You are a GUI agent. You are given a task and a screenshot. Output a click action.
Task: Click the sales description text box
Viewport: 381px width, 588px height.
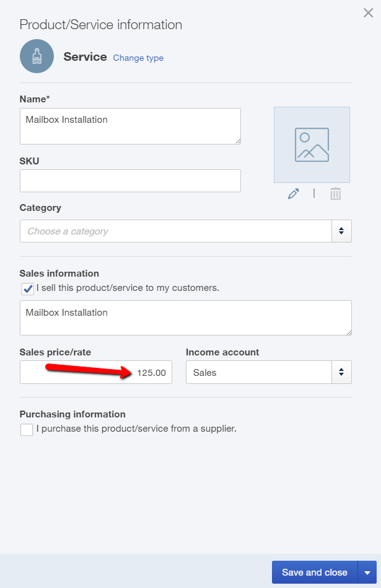point(186,318)
